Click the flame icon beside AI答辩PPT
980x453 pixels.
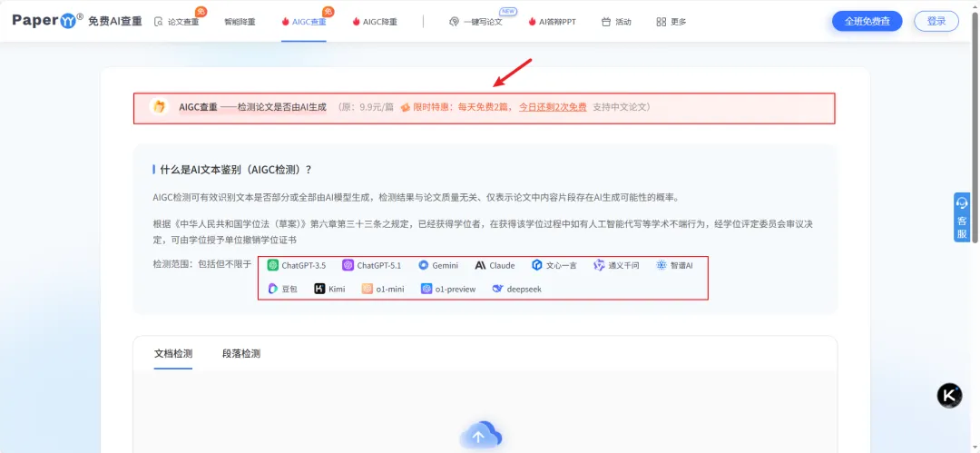click(533, 22)
